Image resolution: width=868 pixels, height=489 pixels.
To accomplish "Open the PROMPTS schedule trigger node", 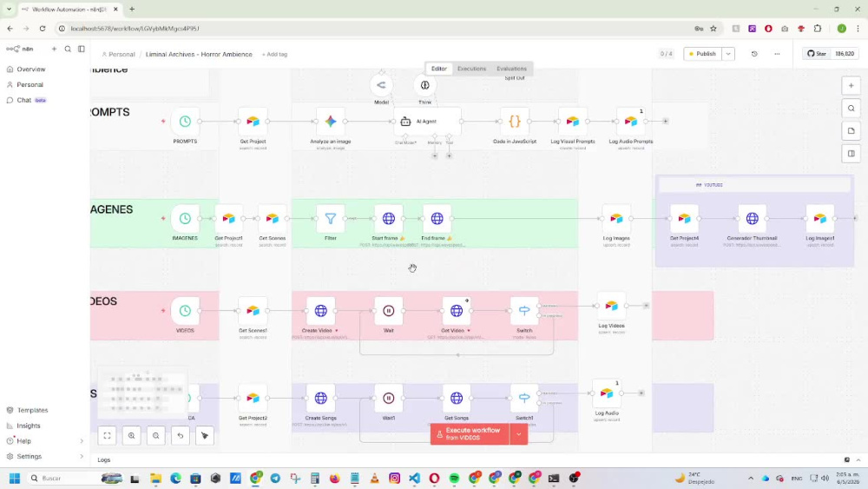I will (x=185, y=122).
